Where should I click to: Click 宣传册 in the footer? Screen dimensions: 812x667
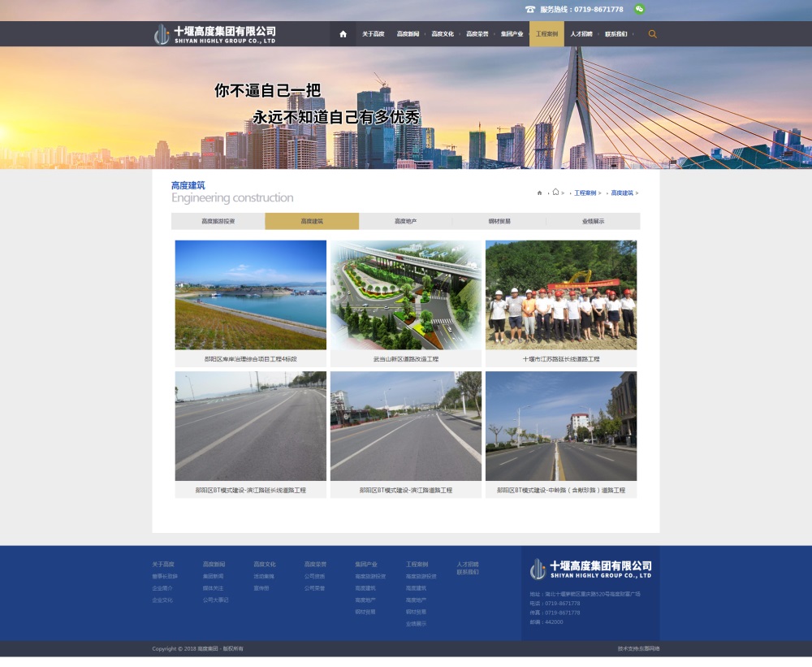coord(261,588)
